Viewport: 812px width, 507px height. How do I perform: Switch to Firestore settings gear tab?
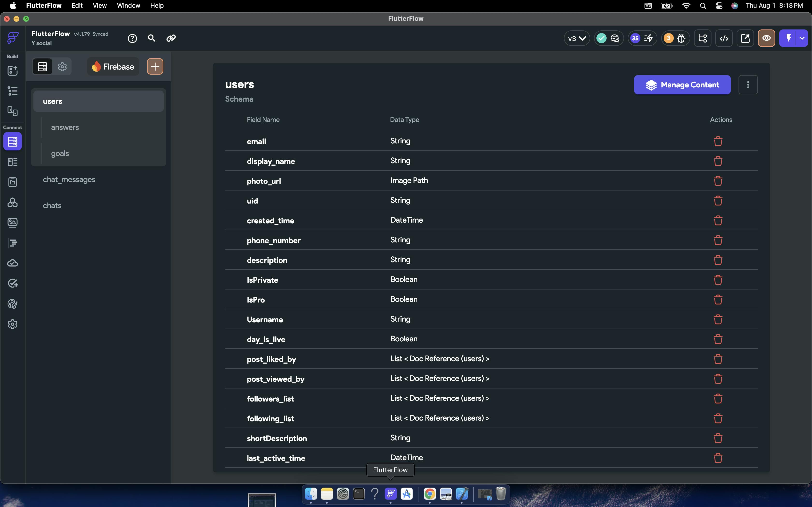point(62,67)
